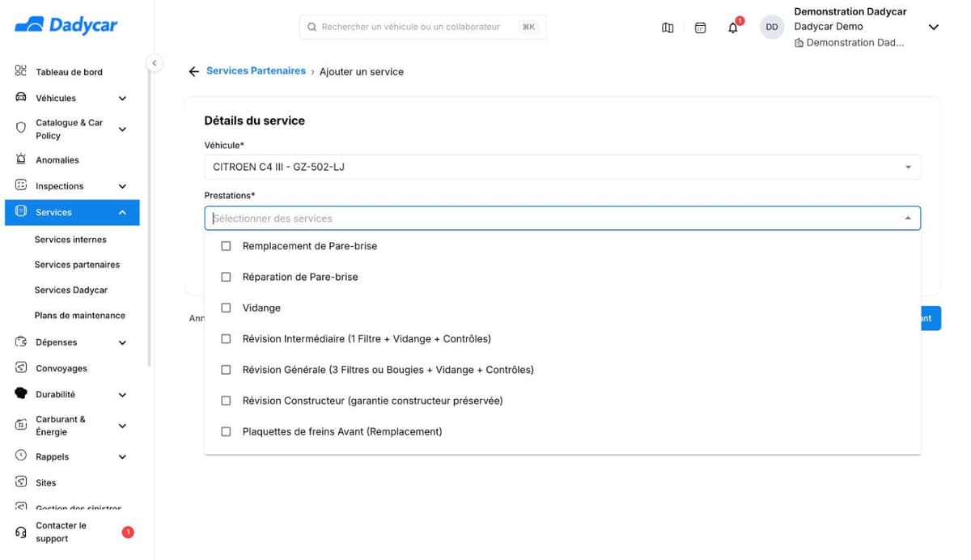Check the Révision Constructeur checkbox
This screenshot has height=560, width=971.
pos(226,401)
